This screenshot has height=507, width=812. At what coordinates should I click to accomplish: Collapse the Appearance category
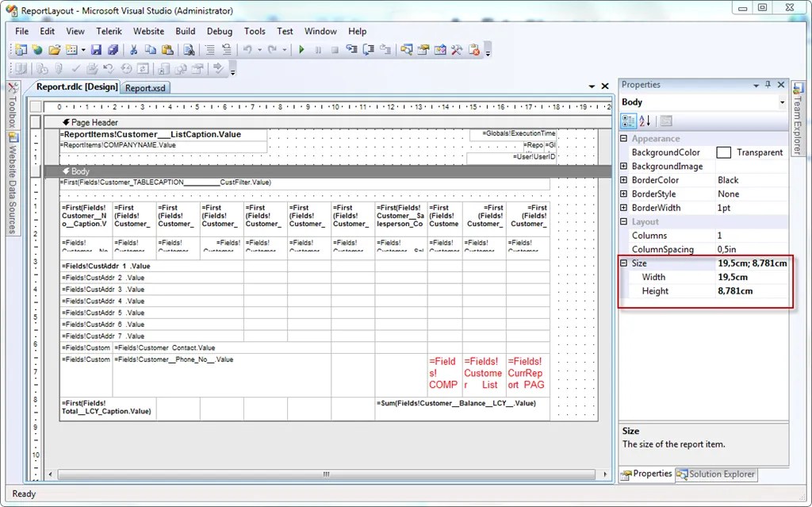[x=624, y=138]
